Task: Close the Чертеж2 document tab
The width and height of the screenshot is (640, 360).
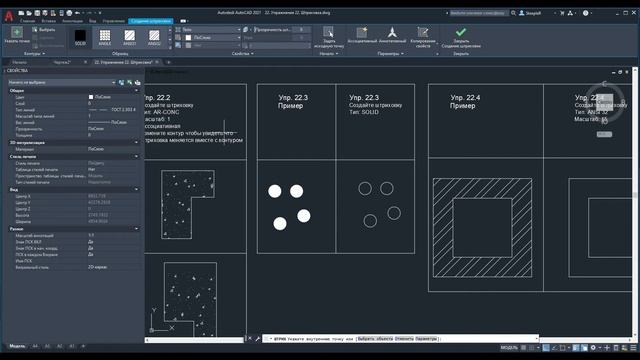Action: click(85, 62)
